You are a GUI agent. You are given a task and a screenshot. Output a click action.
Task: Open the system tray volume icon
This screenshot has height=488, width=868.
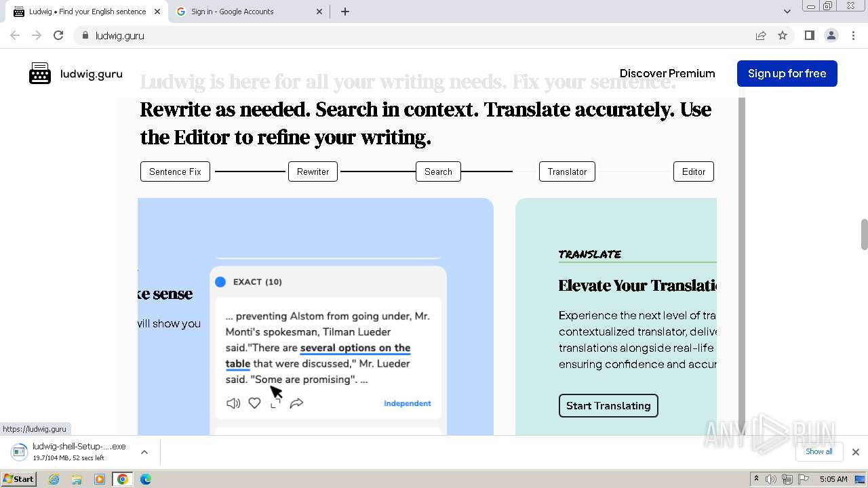771,479
